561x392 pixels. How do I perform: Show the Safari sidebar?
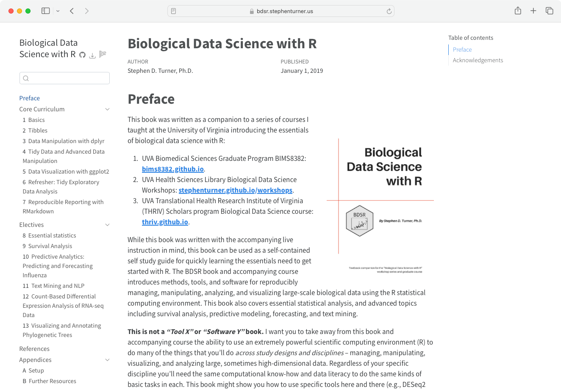(46, 11)
